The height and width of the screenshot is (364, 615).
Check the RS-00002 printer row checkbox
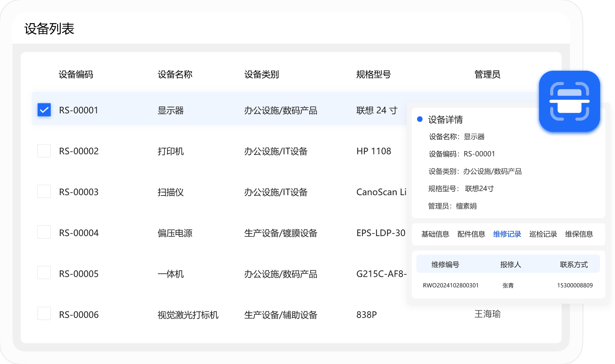click(x=44, y=151)
